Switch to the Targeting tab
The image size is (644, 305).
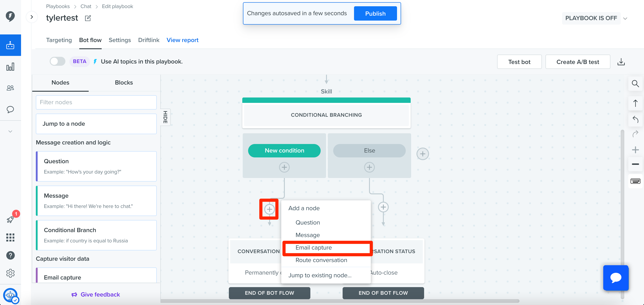[x=59, y=40]
